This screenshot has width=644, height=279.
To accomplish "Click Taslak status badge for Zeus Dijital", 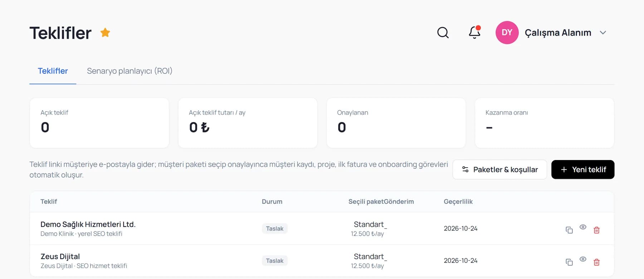I will (275, 261).
